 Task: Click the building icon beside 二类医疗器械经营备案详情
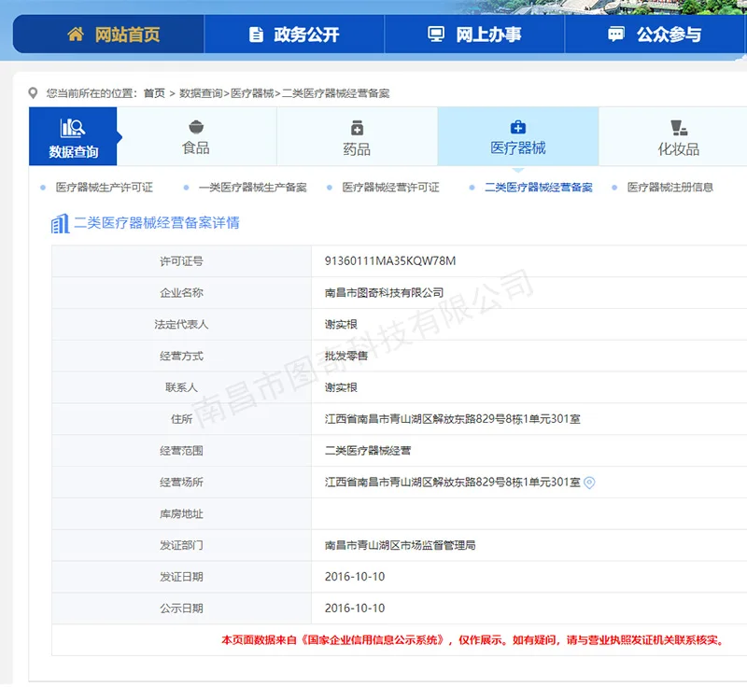click(x=60, y=223)
